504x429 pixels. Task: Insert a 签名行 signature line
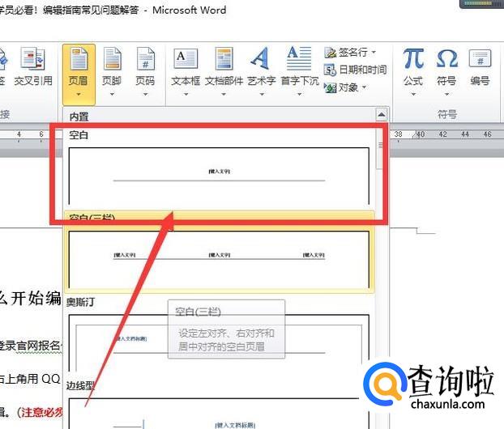pos(350,52)
